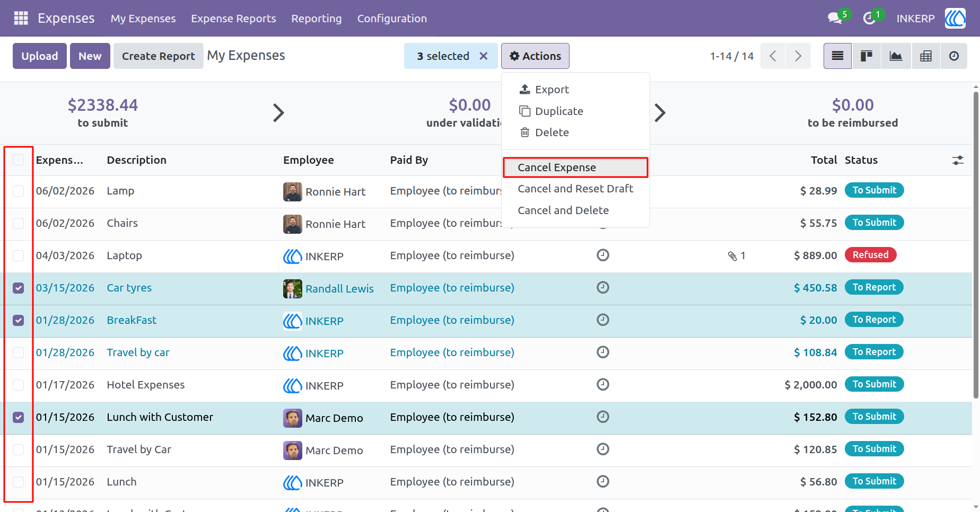980x512 pixels.
Task: Upload a new expense receipt
Action: point(40,56)
